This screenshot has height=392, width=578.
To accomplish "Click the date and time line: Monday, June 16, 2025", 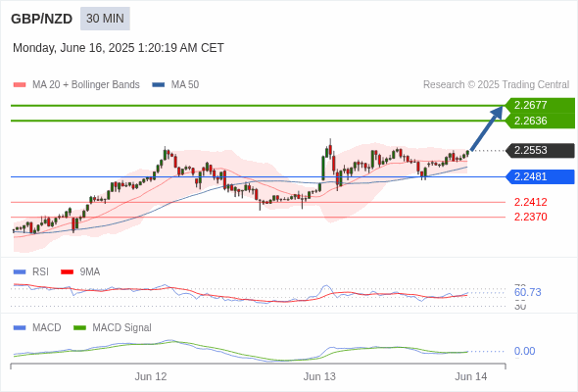I will click(119, 48).
